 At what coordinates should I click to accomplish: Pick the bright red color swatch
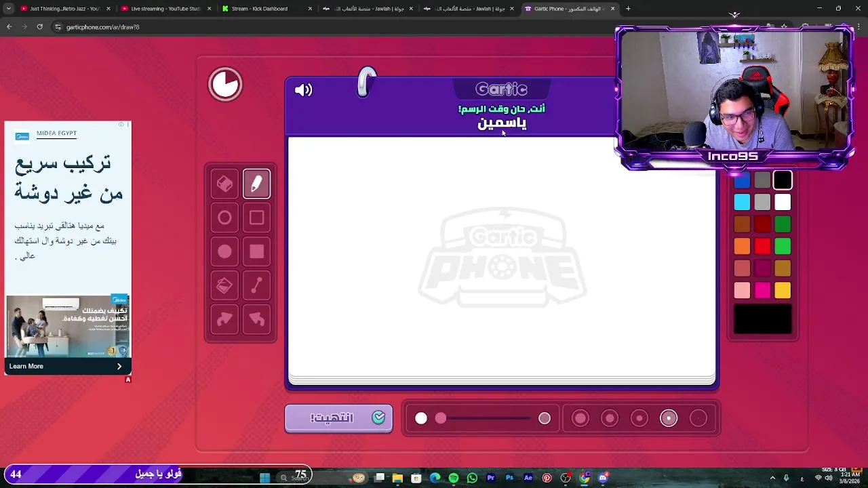762,246
